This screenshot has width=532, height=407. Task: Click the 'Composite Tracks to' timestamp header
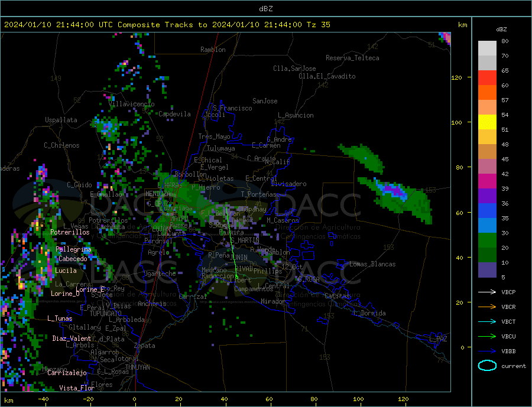[x=167, y=25]
